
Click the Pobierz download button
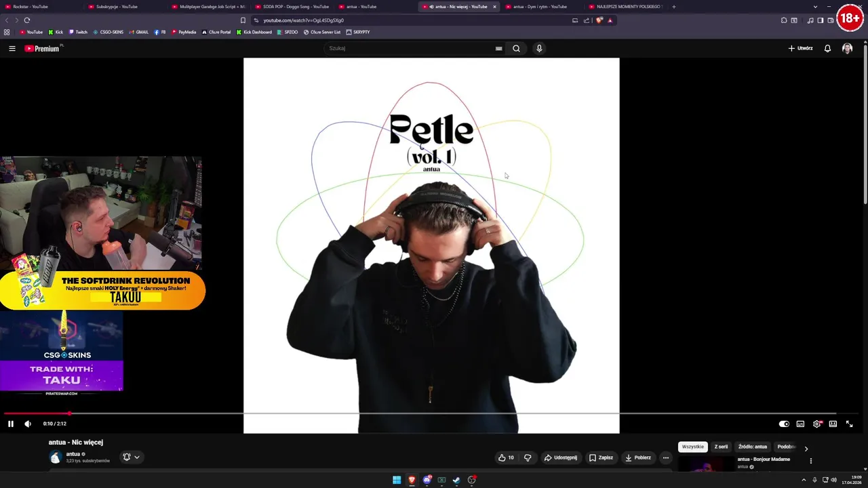click(638, 457)
